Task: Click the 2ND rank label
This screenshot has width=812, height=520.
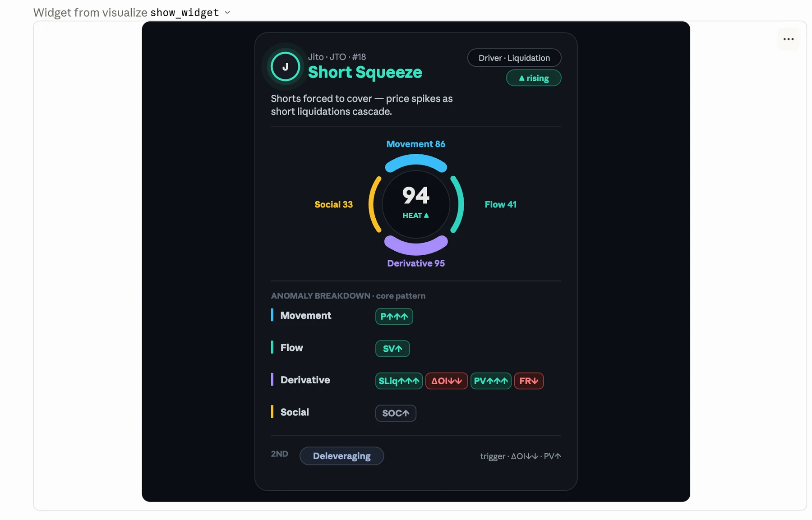Action: [279, 454]
